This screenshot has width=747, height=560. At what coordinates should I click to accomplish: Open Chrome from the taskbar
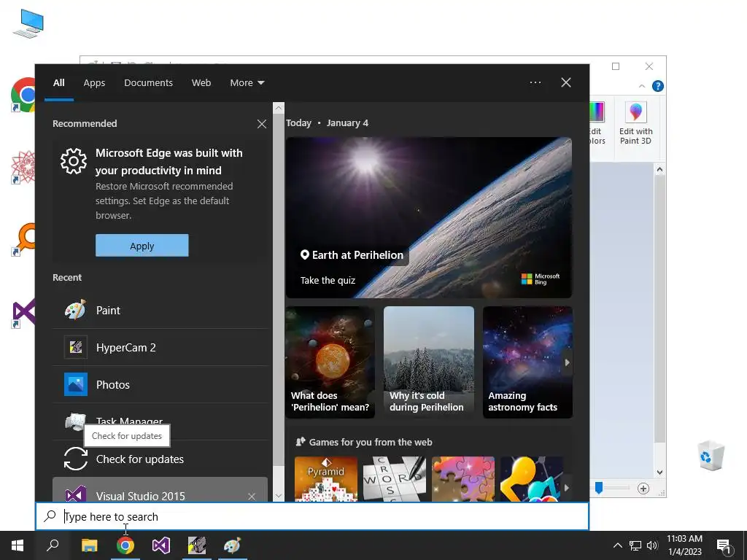coord(125,545)
